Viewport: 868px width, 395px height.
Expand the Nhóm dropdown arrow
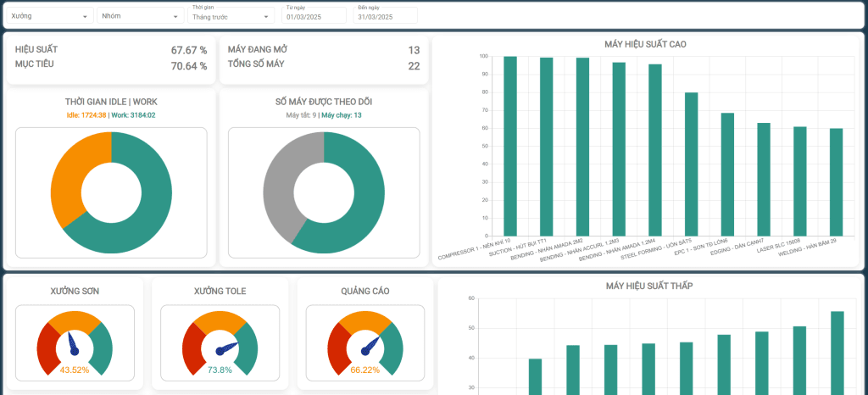(x=175, y=17)
